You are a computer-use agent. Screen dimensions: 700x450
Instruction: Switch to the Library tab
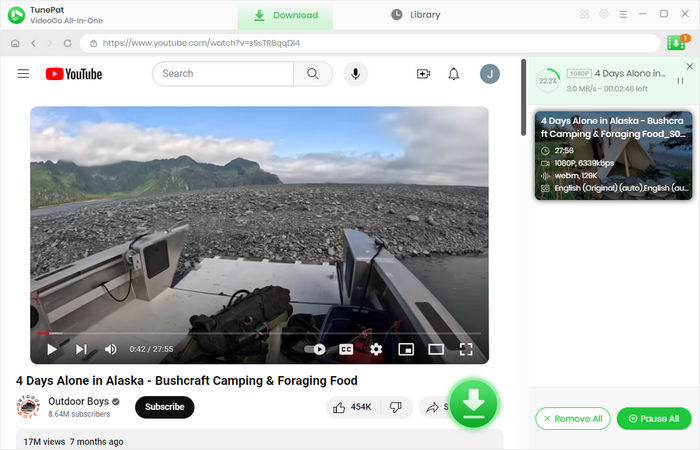click(x=416, y=15)
